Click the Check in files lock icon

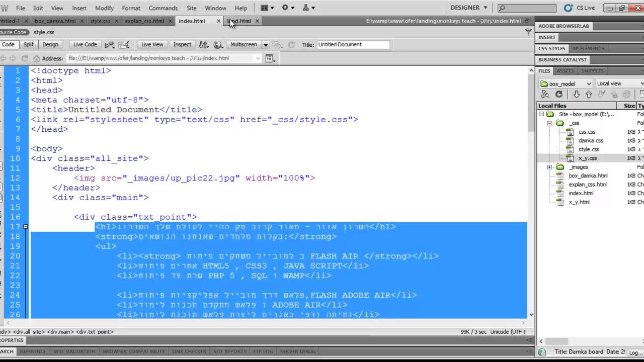click(614, 95)
